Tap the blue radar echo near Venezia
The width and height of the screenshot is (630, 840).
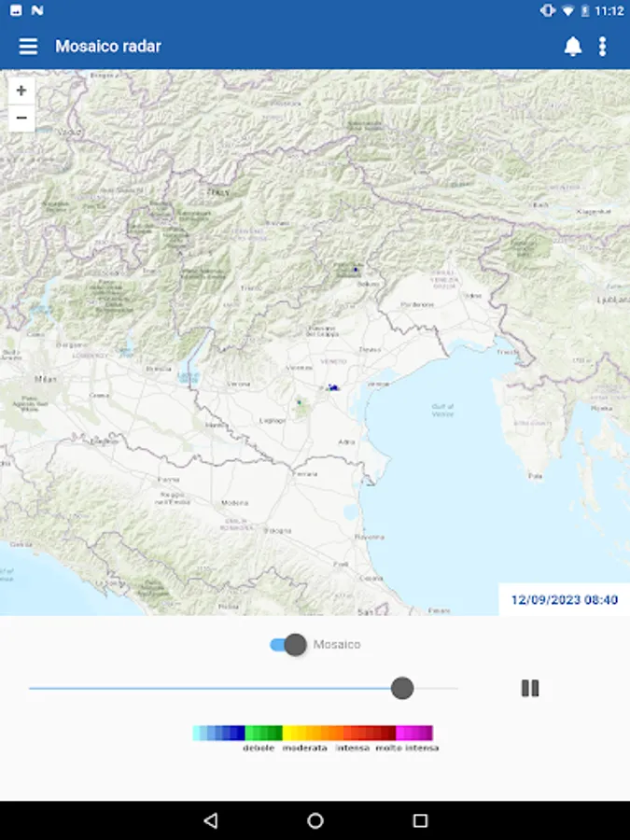(x=333, y=386)
